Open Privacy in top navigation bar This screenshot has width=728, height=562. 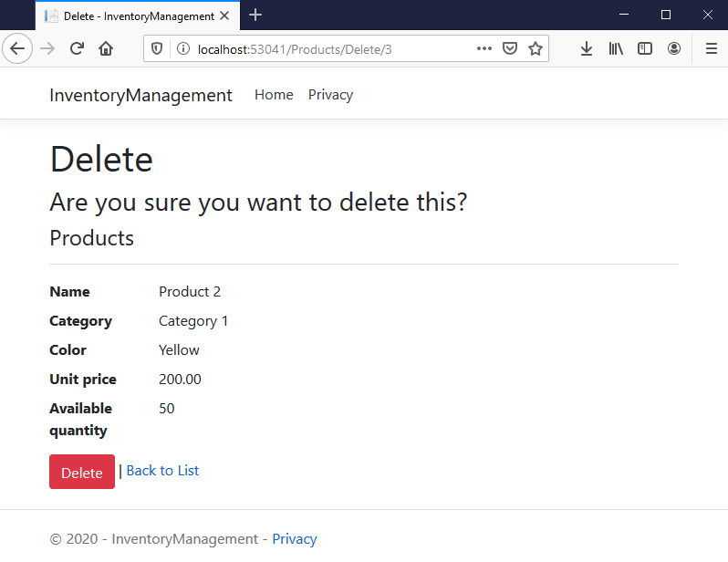pos(330,95)
